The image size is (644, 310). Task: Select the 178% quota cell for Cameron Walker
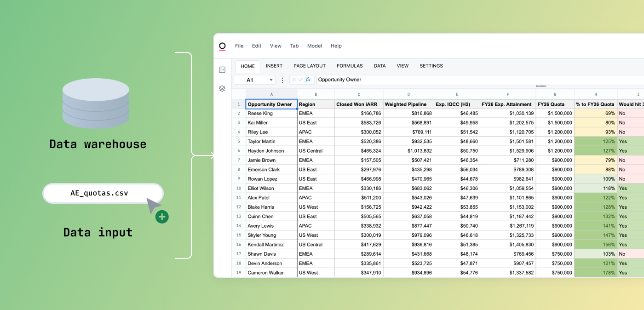click(596, 273)
